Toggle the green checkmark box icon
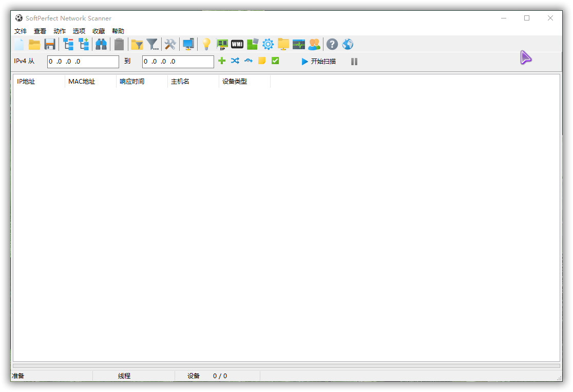The width and height of the screenshot is (573, 392). point(275,61)
